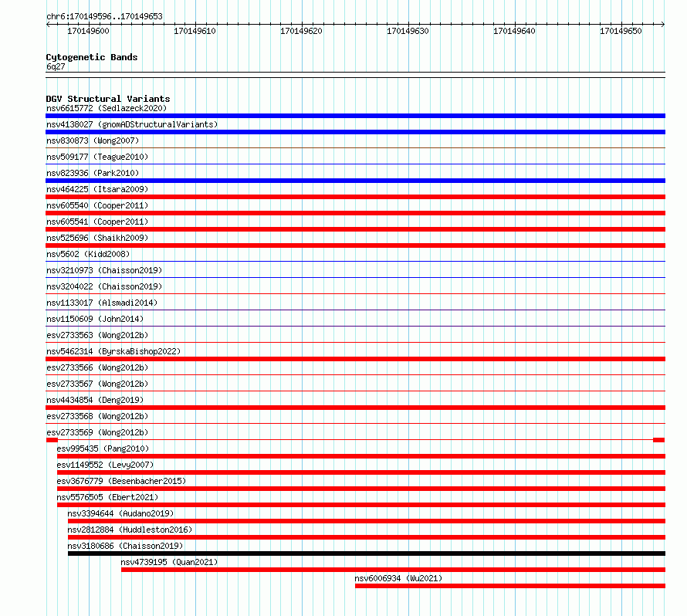Click nsv5462314 (ByrskaBishop2022) label
Viewport: 687px width, 616px height.
(x=113, y=351)
